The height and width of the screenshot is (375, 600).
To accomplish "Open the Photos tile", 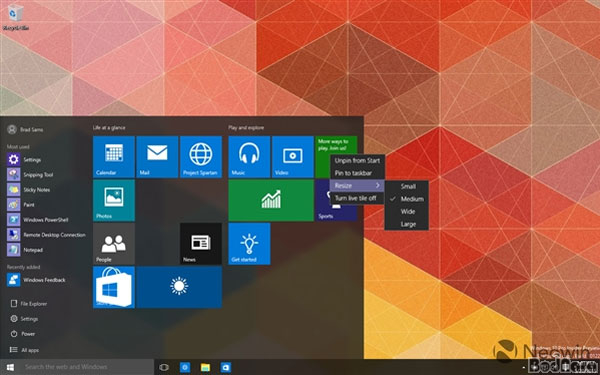I will click(x=114, y=200).
